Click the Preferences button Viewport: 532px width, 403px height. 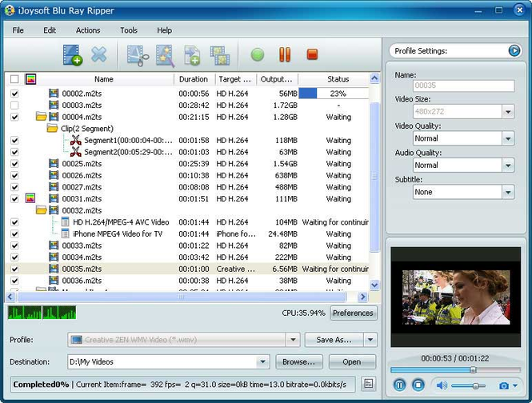point(353,313)
